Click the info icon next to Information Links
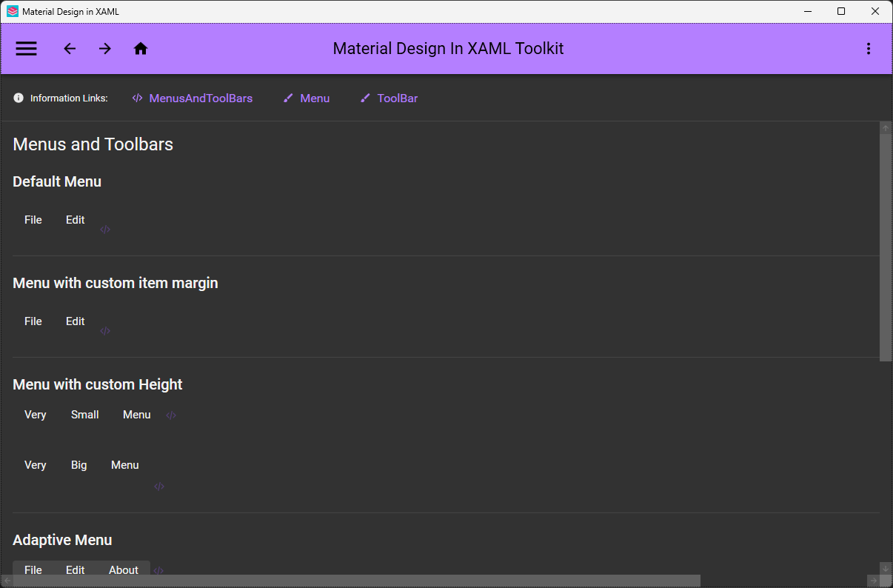 18,98
